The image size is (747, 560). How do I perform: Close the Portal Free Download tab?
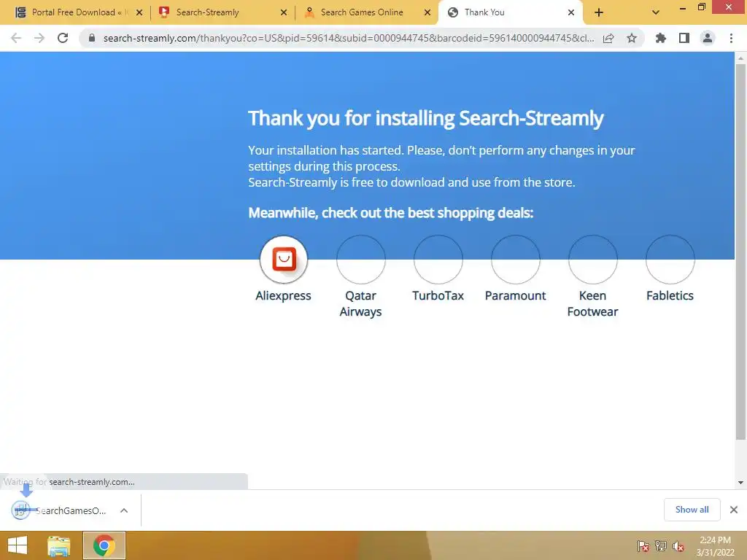(139, 13)
